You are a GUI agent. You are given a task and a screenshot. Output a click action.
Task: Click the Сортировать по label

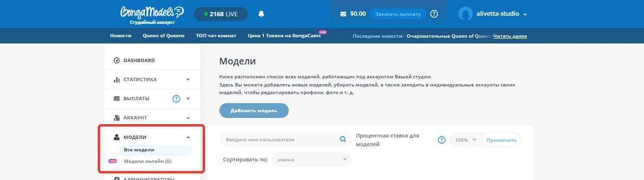[245, 159]
